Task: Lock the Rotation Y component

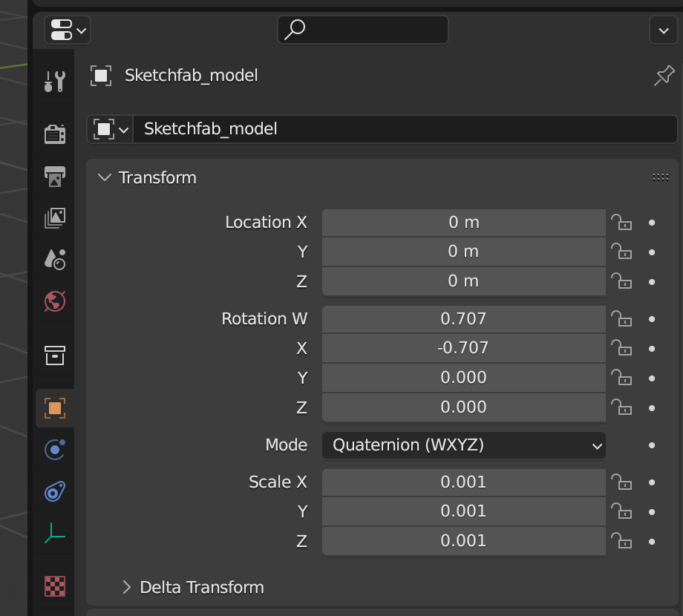Action: (621, 378)
